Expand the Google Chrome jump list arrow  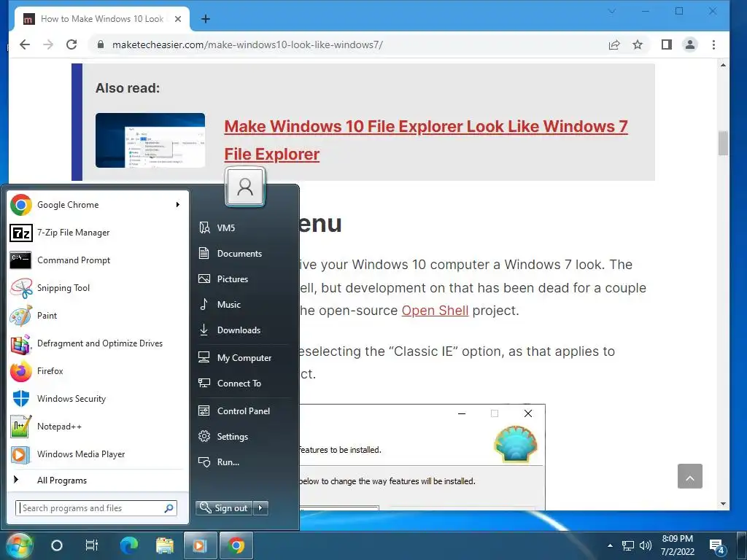[x=178, y=205]
